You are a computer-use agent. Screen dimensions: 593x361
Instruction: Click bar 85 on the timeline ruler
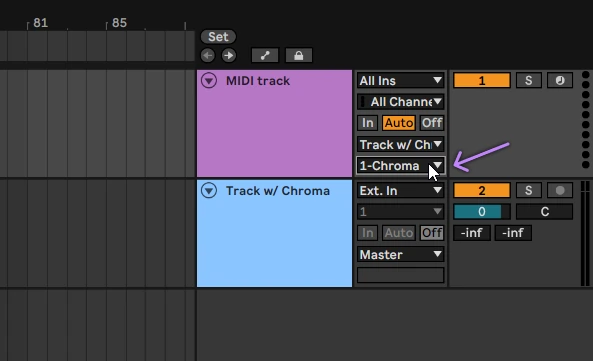coord(119,23)
